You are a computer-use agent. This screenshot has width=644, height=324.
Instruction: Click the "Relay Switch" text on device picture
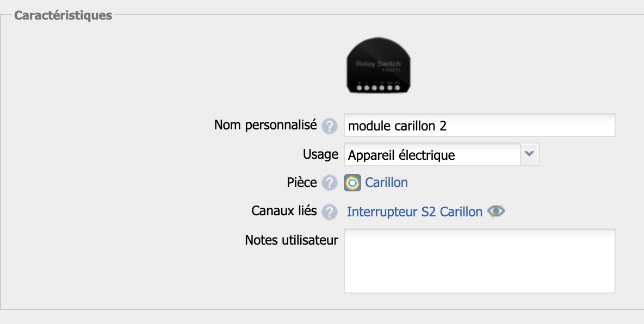[x=378, y=64]
